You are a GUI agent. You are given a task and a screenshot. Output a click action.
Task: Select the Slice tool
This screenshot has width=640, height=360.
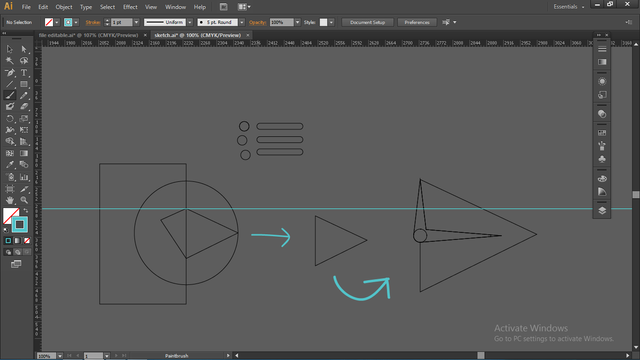(24, 189)
